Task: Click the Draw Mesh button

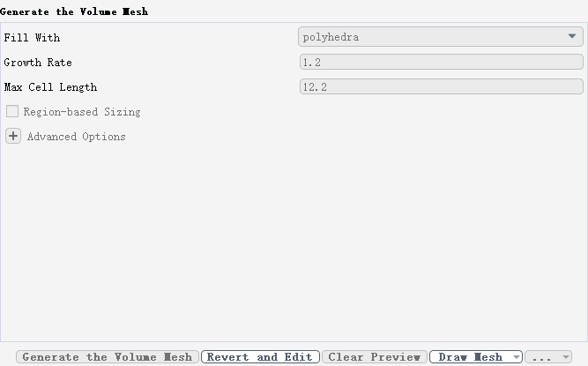Action: (470, 356)
